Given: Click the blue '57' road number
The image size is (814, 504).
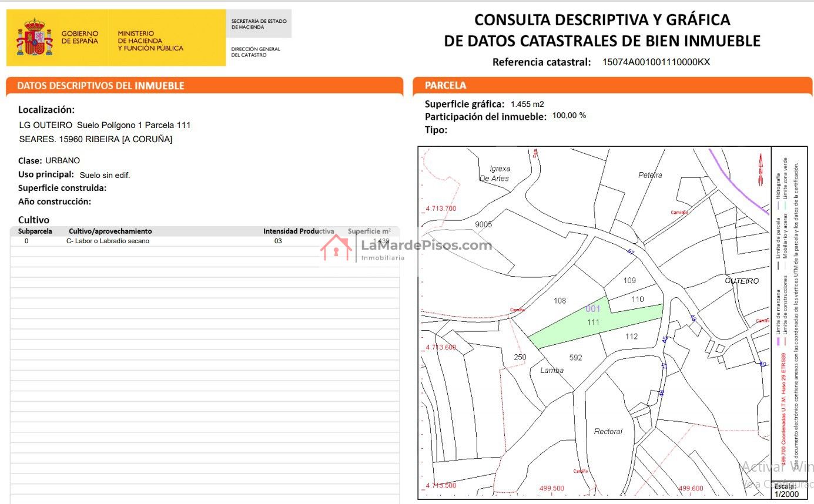Looking at the screenshot, I should coord(631,252).
